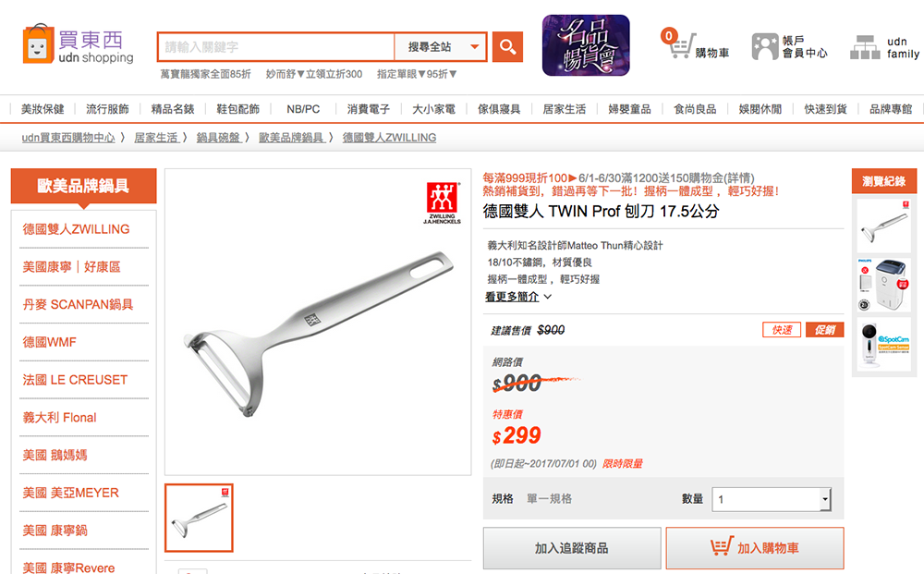Click the 快速 delivery tag
The image size is (924, 574).
[x=782, y=330]
